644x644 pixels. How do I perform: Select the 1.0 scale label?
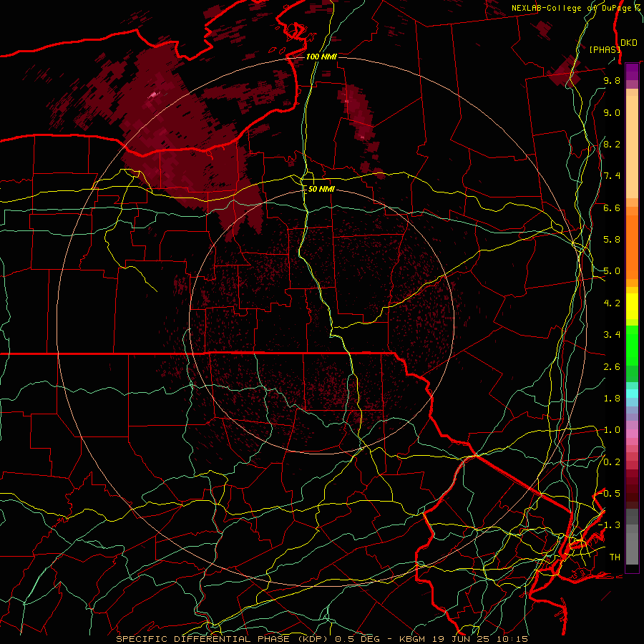[612, 430]
